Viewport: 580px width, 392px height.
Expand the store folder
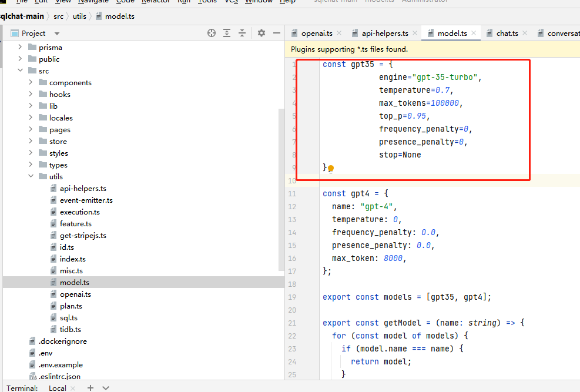(x=31, y=141)
